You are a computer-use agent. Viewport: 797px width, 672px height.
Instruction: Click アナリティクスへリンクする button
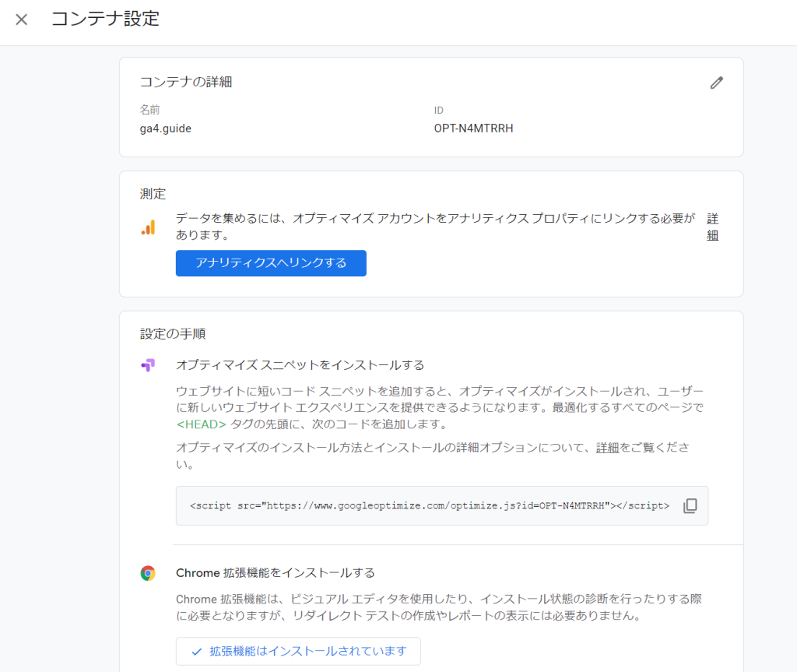271,263
